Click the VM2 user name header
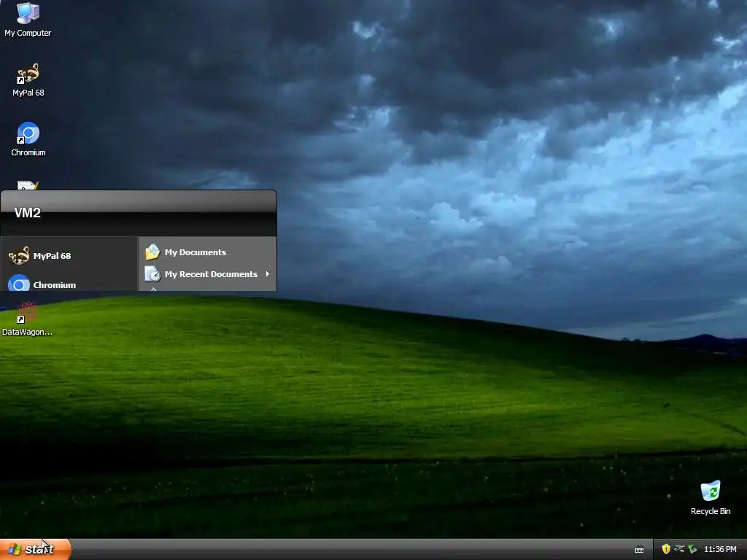This screenshot has width=747, height=560. 27,213
